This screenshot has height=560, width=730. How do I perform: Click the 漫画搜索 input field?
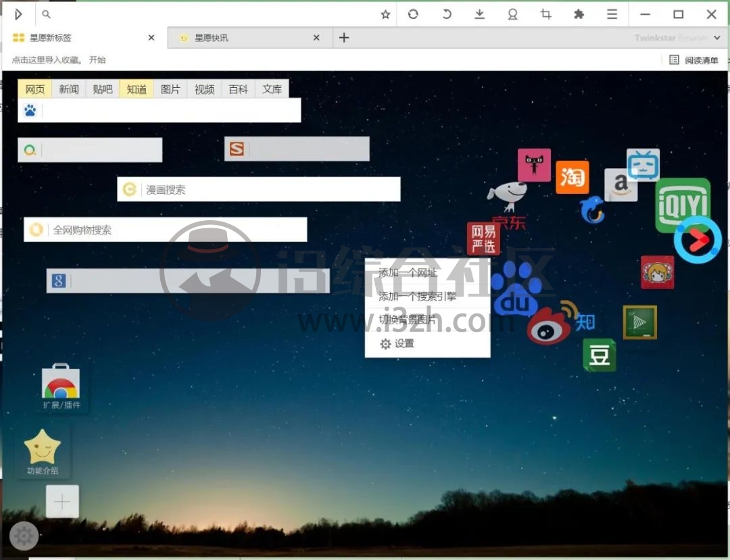click(259, 189)
